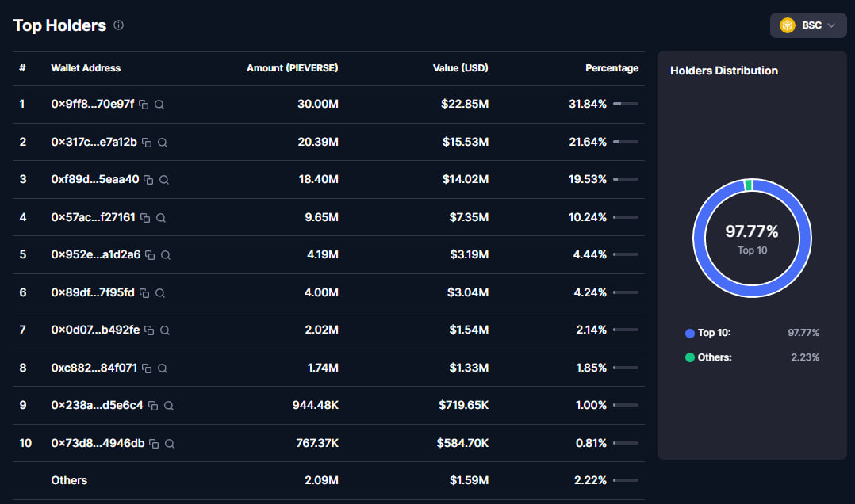The image size is (855, 504).
Task: Click the Top Holders info icon
Action: pos(118,25)
